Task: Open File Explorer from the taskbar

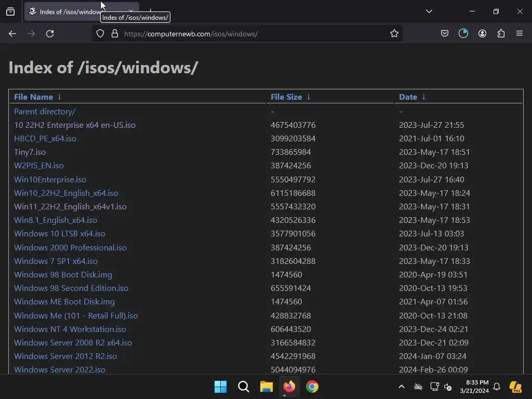Action: 267,387
